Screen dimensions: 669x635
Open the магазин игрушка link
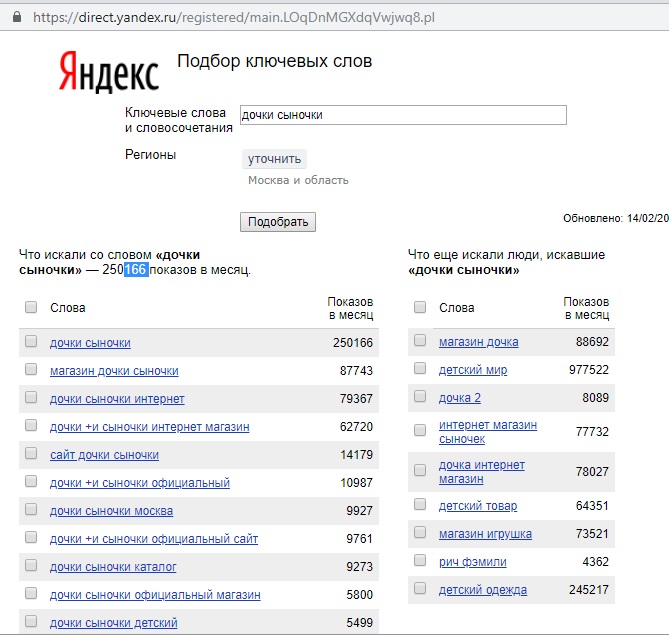486,534
